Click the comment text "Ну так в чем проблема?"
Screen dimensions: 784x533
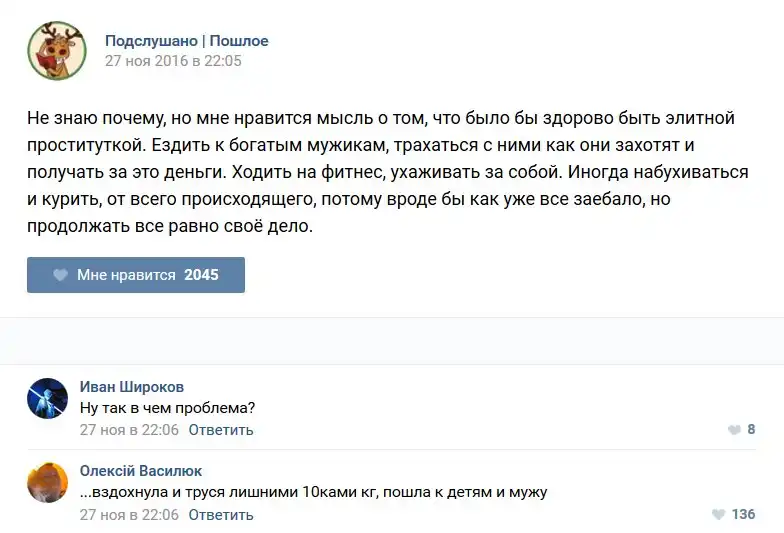click(x=167, y=408)
